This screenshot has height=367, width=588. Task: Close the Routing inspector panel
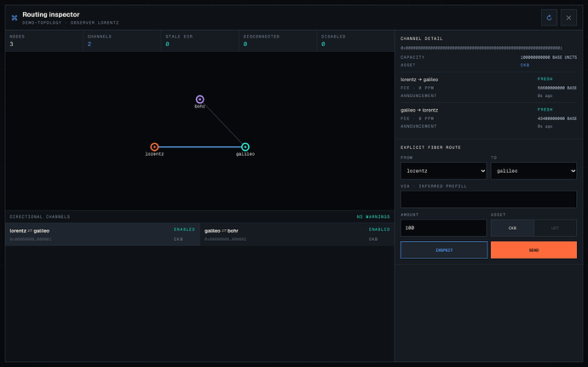(x=568, y=18)
